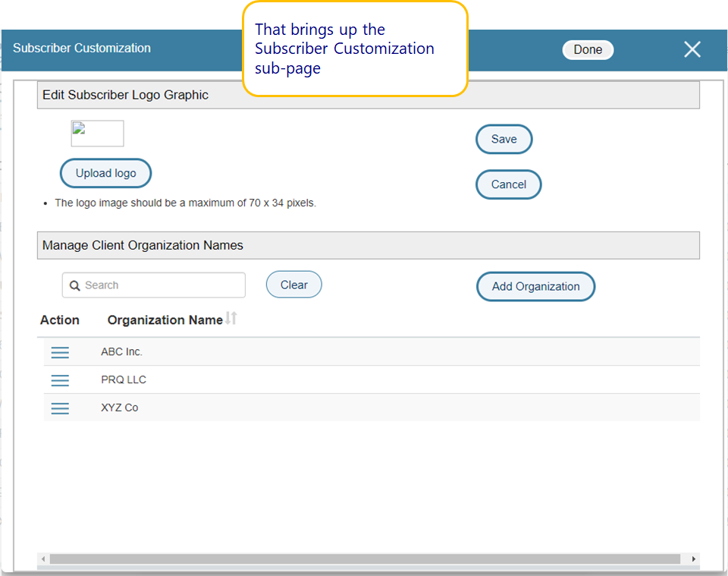
Task: Clear the organization search
Action: click(x=293, y=285)
